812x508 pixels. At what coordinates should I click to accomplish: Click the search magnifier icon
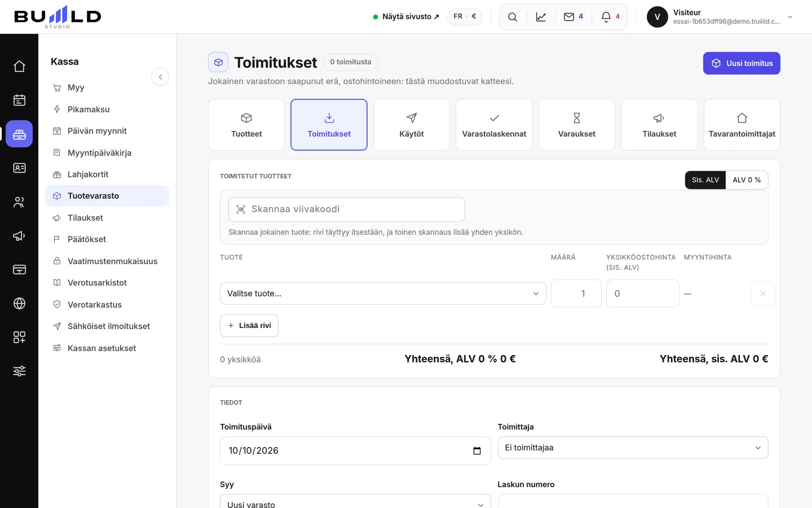513,17
